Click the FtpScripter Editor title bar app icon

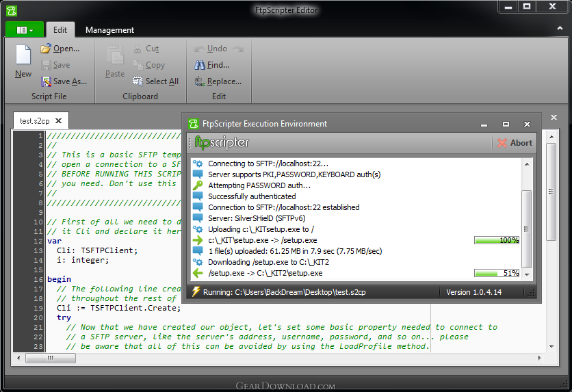pyautogui.click(x=12, y=10)
